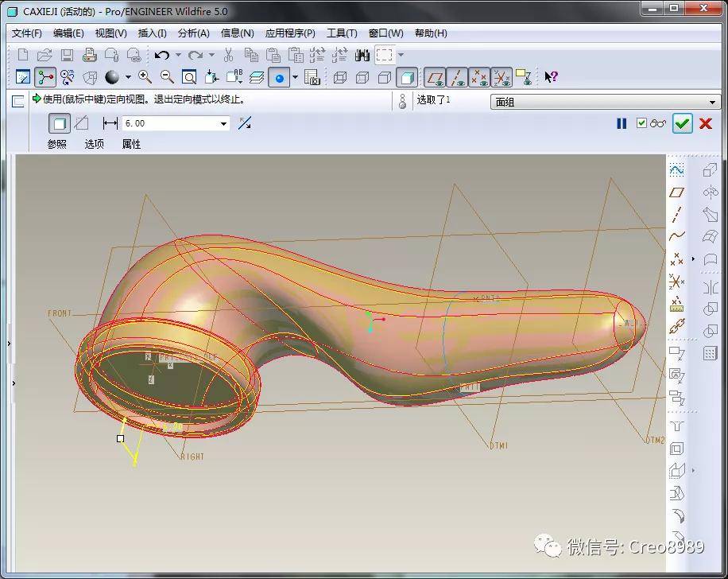Flip the thickness direction

coord(245,123)
